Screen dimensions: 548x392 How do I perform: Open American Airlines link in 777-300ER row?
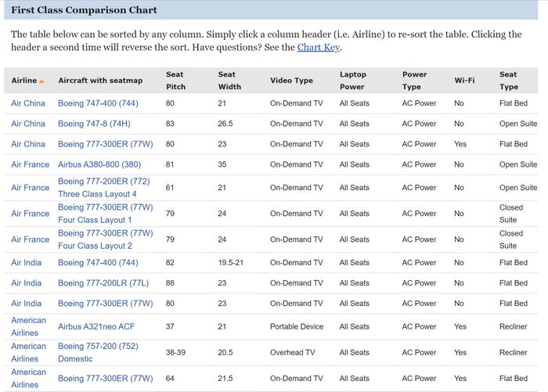tap(29, 379)
